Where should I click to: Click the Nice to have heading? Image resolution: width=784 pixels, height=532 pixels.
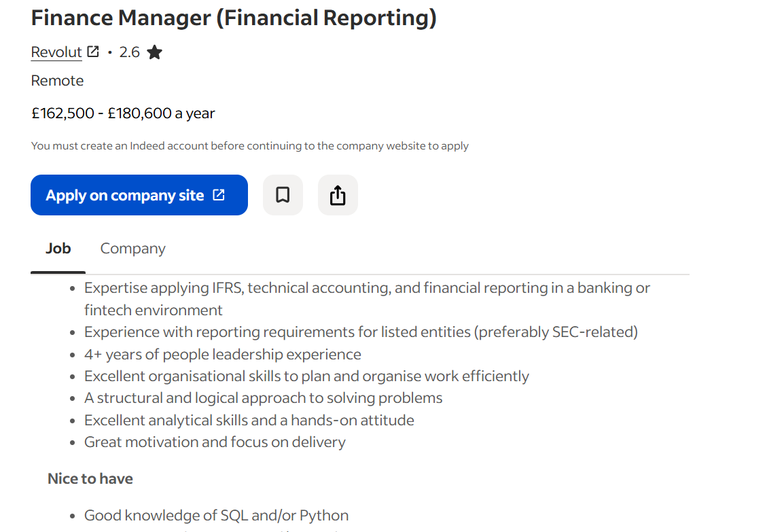[90, 479]
